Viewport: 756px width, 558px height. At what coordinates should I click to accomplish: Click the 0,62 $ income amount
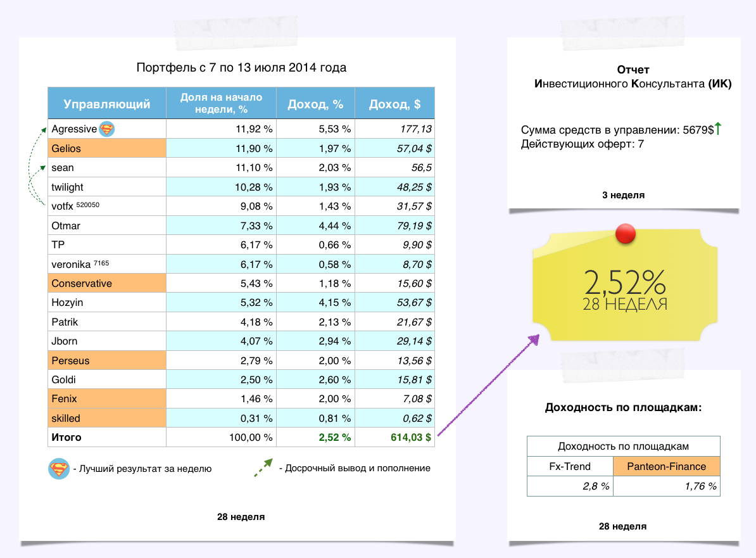click(x=417, y=418)
